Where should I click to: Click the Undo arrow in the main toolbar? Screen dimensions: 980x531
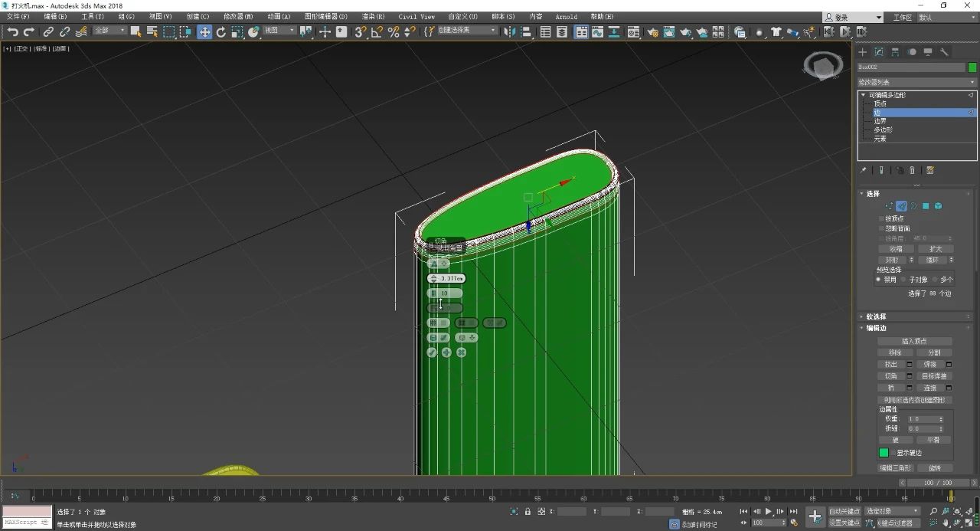tap(12, 31)
